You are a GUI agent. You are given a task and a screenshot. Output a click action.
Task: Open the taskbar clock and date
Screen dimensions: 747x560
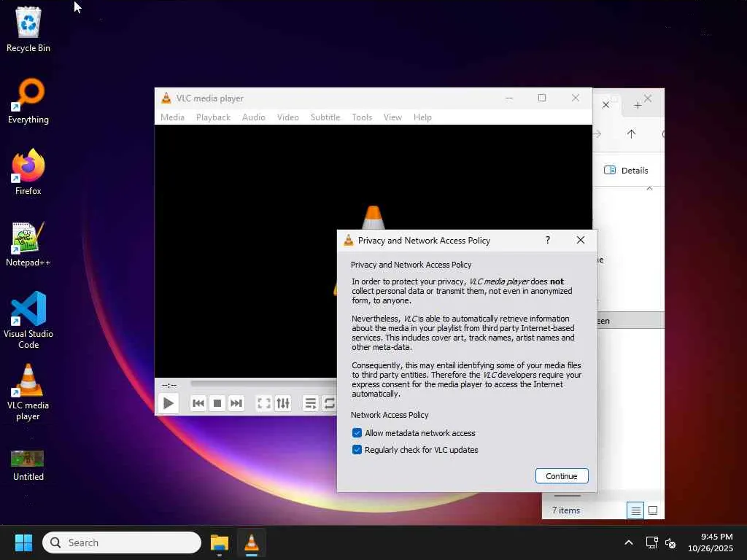711,542
